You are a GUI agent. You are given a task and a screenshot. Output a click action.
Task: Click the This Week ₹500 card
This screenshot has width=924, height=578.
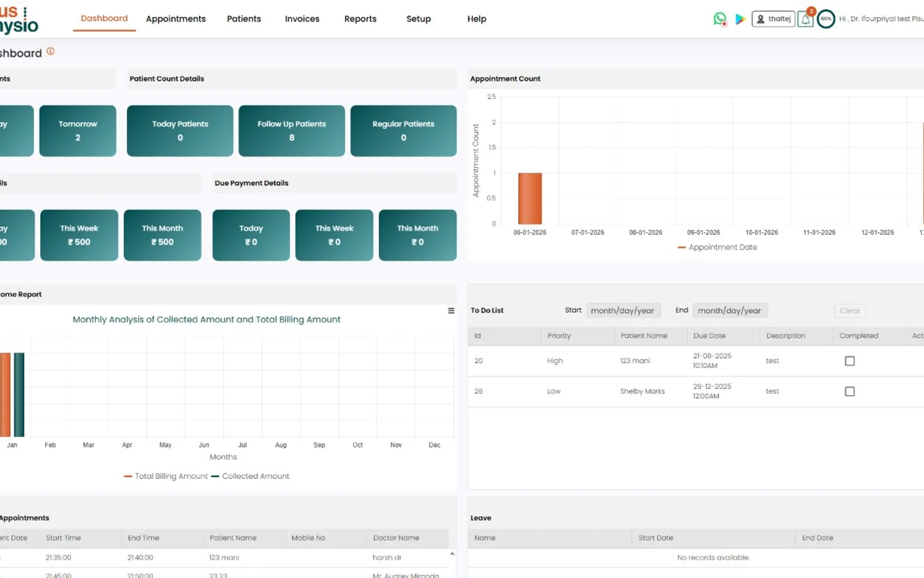[x=79, y=235]
